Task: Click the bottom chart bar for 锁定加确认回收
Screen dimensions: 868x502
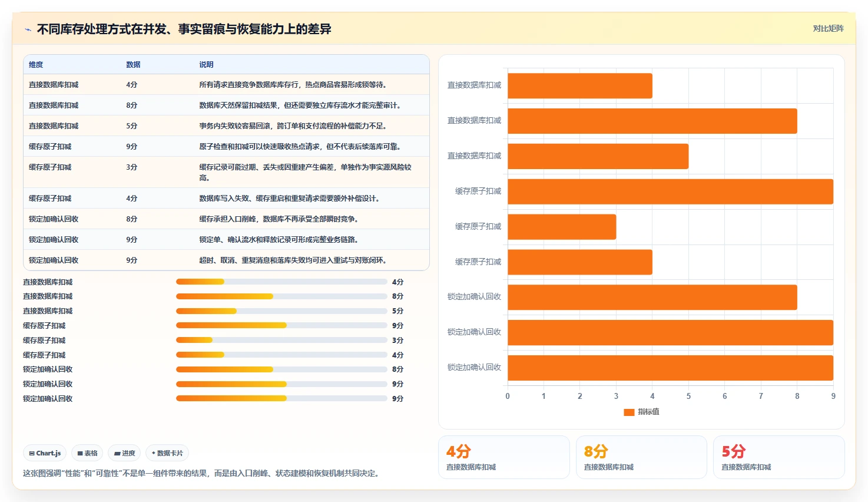Action: click(670, 368)
